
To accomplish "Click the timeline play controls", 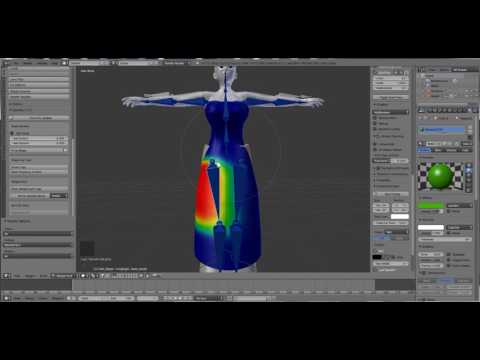I will pos(178,298).
